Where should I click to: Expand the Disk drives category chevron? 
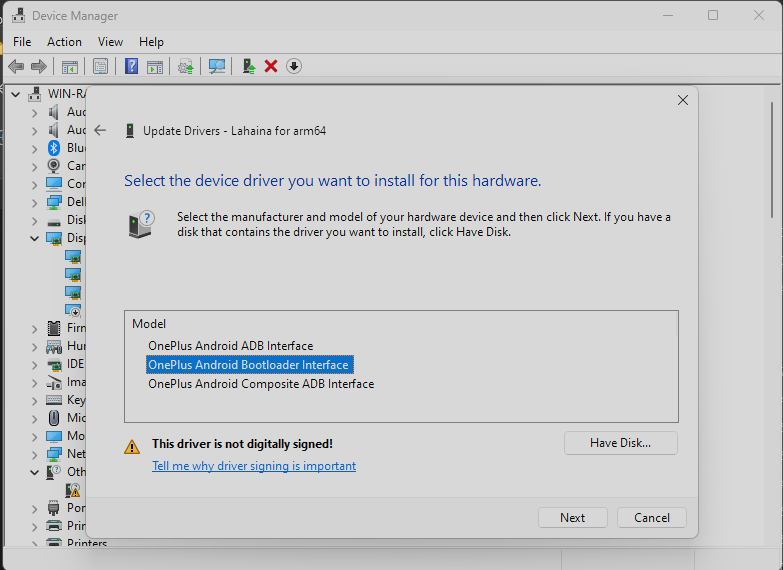34,221
